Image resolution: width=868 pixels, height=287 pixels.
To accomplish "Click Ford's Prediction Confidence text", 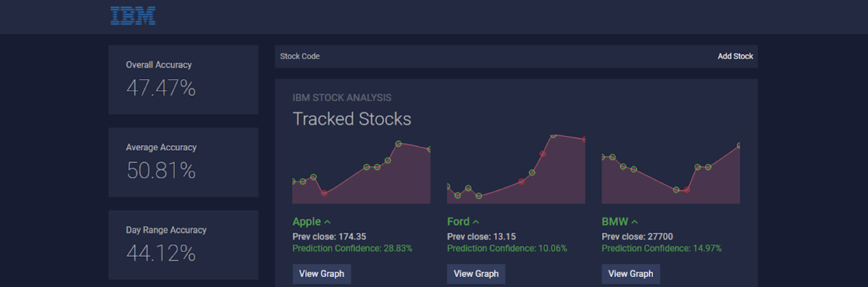I will tap(507, 248).
